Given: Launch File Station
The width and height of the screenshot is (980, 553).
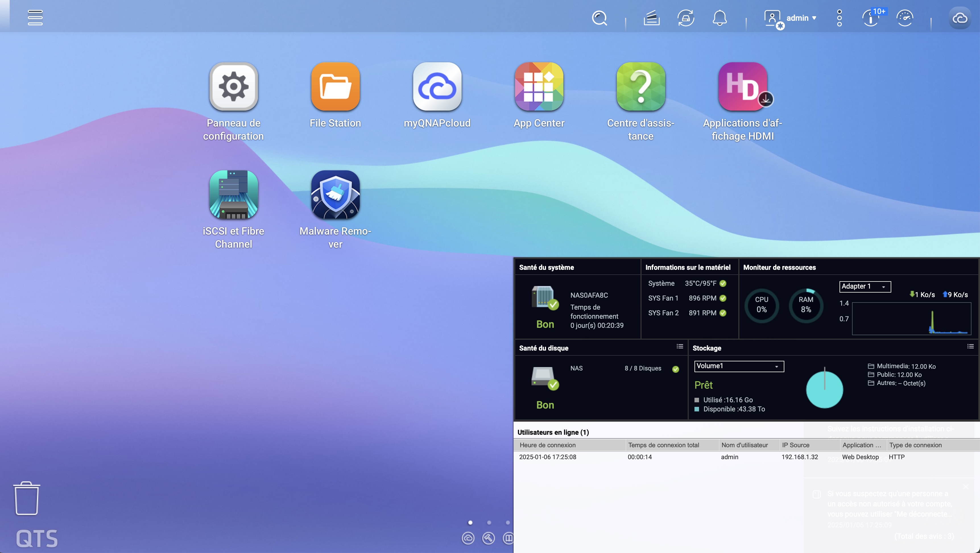Looking at the screenshot, I should (335, 87).
